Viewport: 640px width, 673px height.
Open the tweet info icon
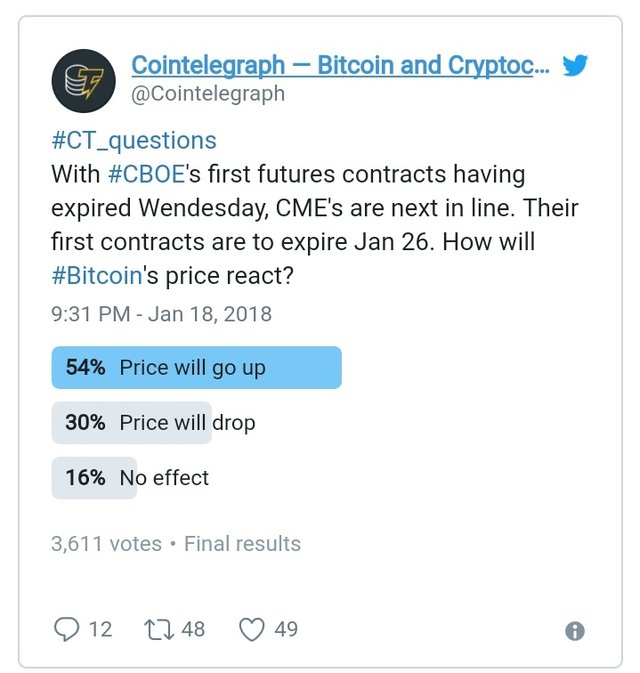[574, 631]
